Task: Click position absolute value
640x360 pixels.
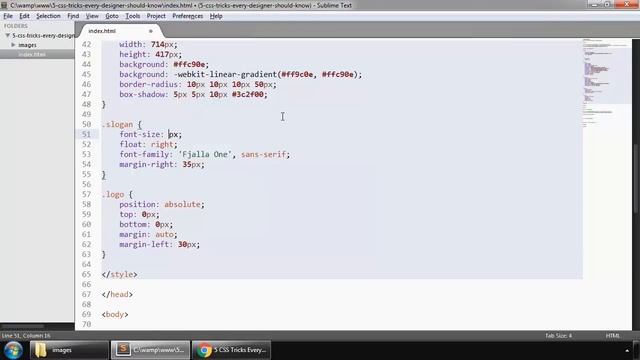Action: click(x=182, y=204)
